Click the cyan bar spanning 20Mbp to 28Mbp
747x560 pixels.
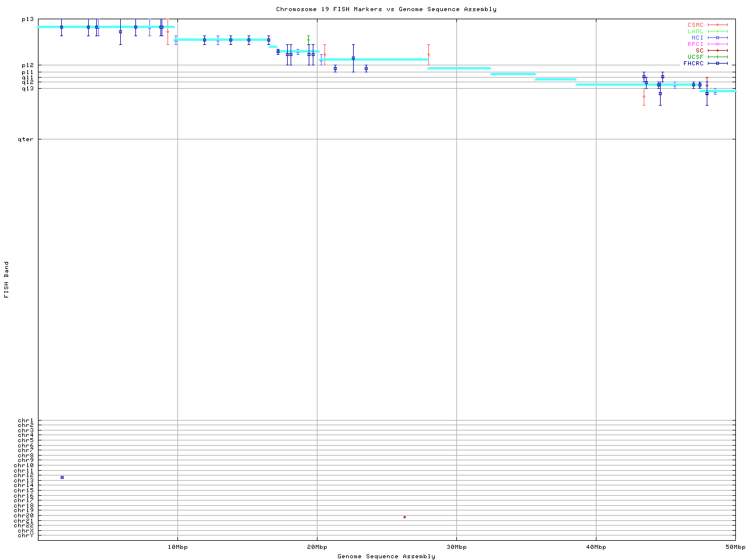click(373, 60)
